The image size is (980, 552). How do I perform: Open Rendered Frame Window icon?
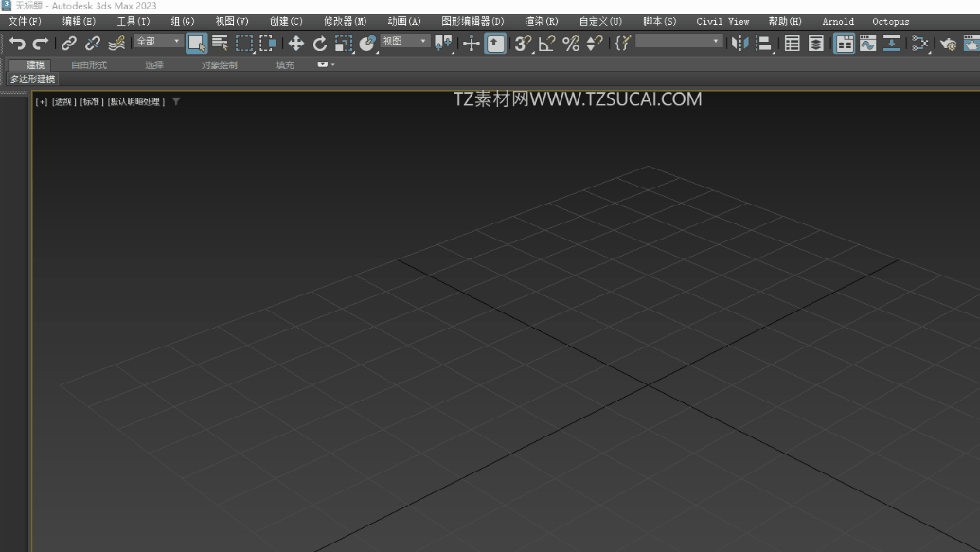pos(971,44)
